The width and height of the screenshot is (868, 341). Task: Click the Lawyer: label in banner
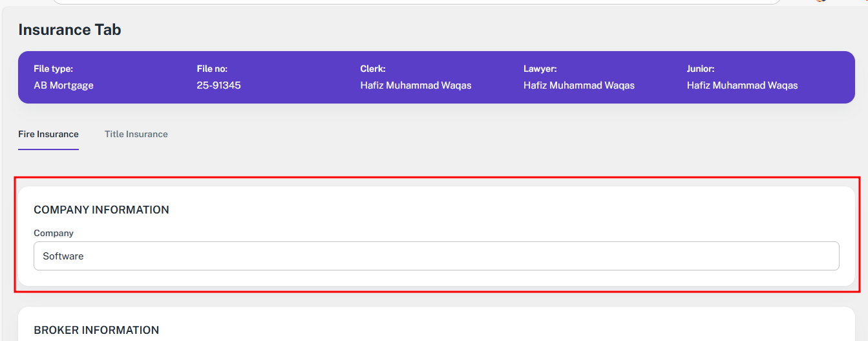point(540,69)
